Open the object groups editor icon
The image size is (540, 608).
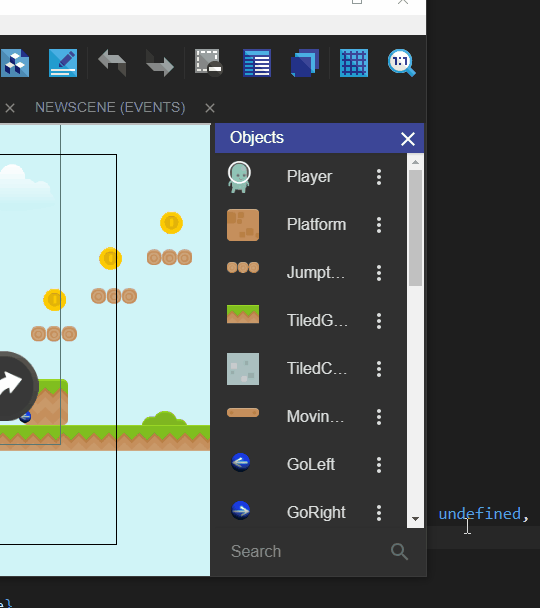pos(63,63)
